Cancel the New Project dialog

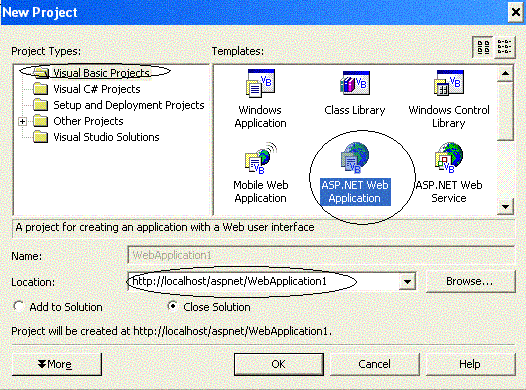pyautogui.click(x=375, y=364)
